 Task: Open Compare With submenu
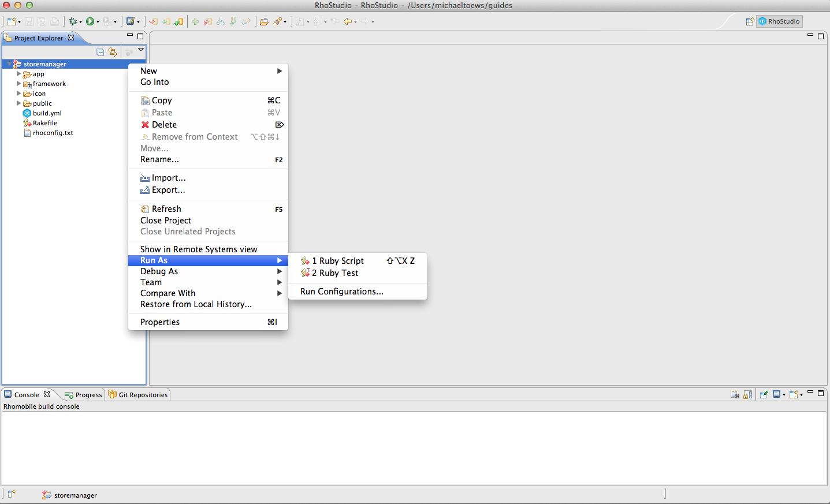pos(208,293)
